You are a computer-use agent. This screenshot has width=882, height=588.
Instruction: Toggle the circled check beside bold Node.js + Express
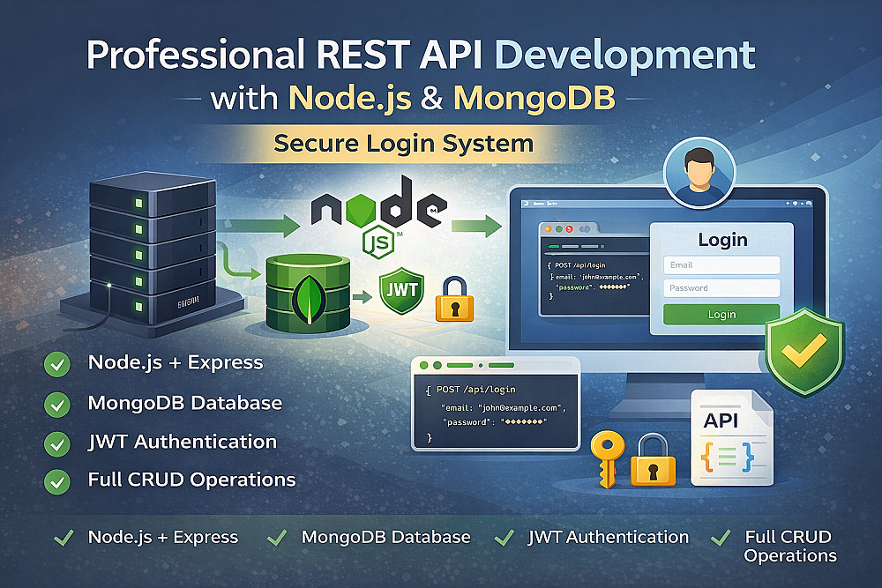(56, 365)
